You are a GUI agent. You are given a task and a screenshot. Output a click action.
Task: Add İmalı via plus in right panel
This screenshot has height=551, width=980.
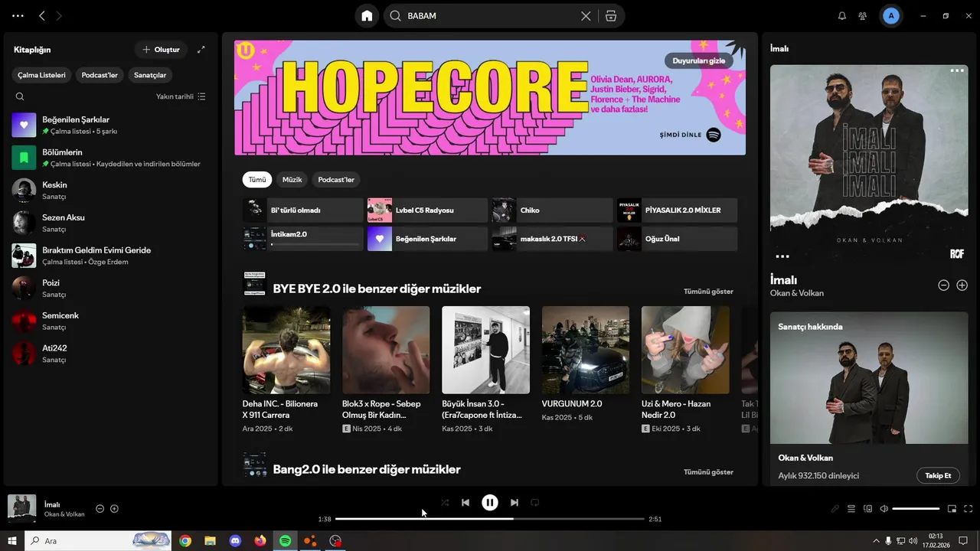[962, 285]
